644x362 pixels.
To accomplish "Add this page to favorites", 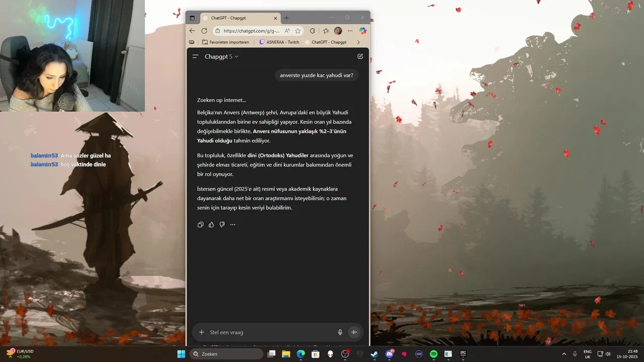I will 298,31.
